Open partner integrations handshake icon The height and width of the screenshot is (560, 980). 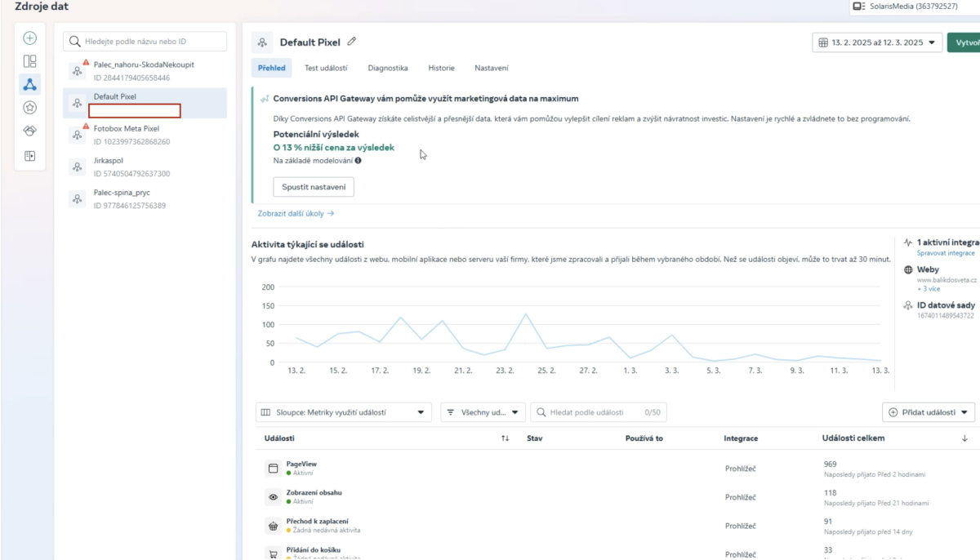pyautogui.click(x=29, y=131)
